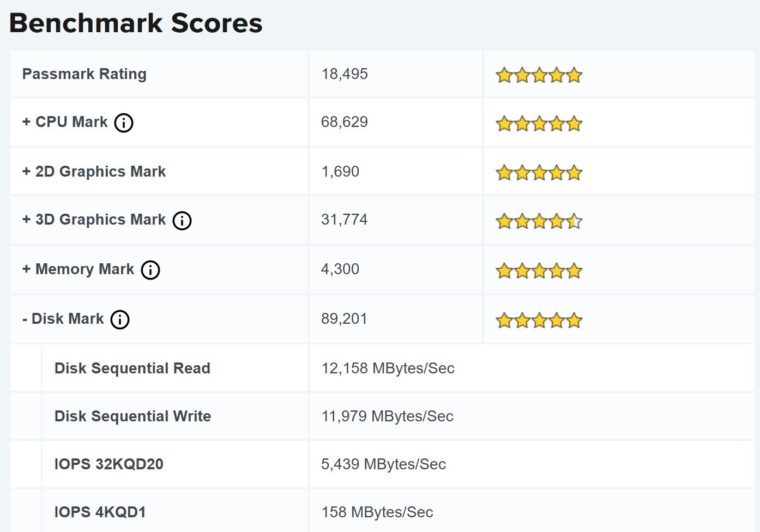Open the 3D Graphics Mark info icon

tap(182, 221)
